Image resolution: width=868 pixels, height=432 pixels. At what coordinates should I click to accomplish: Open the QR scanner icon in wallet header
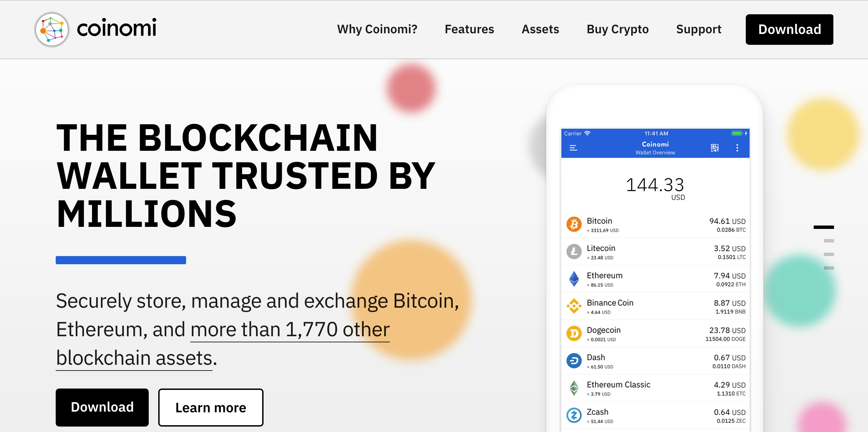pos(715,147)
